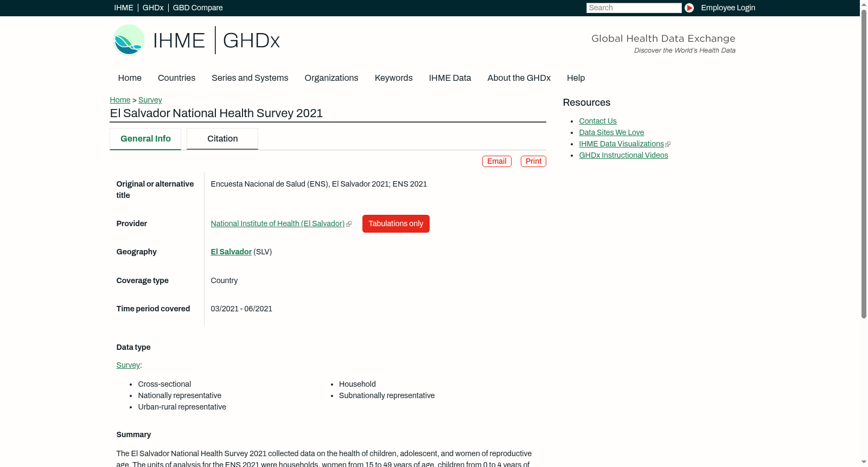
Task: Click Survey breadcrumb link
Action: coord(150,100)
